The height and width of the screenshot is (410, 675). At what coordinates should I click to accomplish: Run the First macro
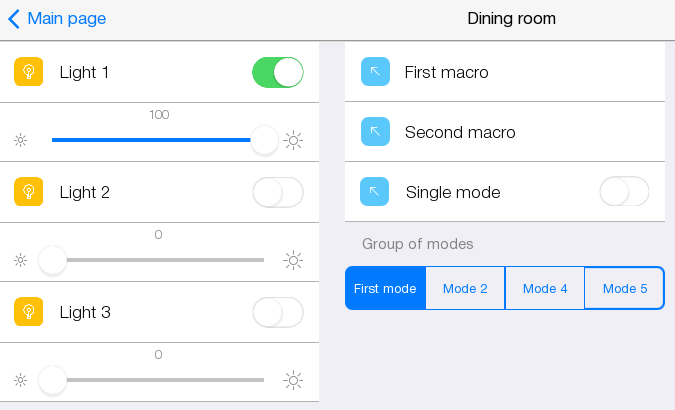(445, 72)
